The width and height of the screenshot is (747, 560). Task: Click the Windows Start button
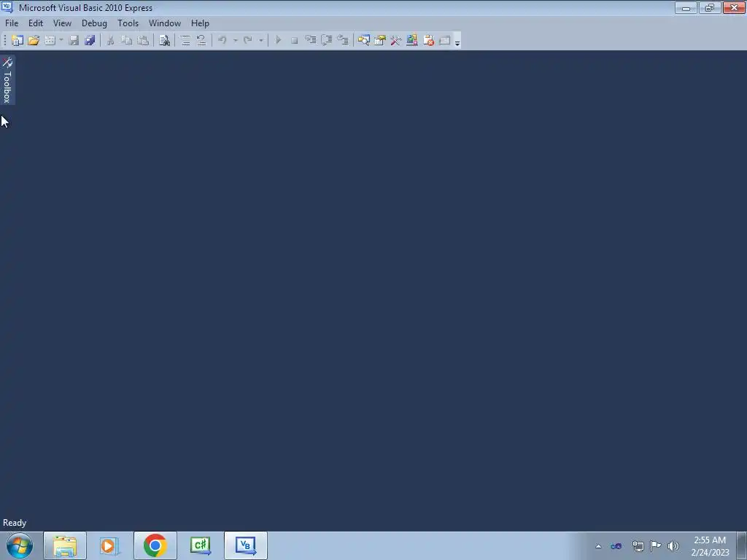click(x=20, y=545)
